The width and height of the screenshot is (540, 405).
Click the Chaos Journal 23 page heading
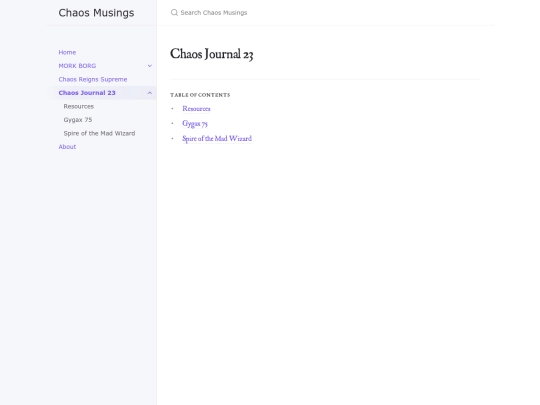211,54
